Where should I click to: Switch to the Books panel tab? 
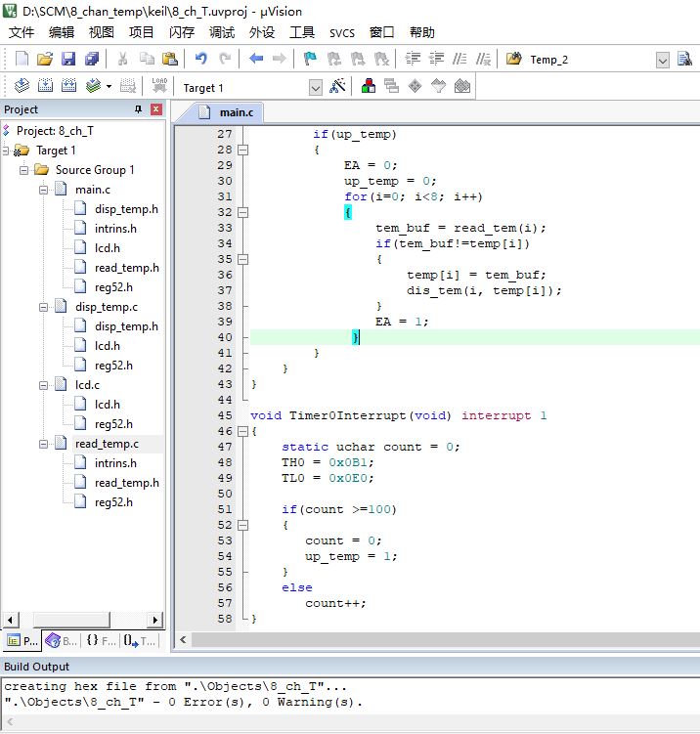tap(62, 640)
